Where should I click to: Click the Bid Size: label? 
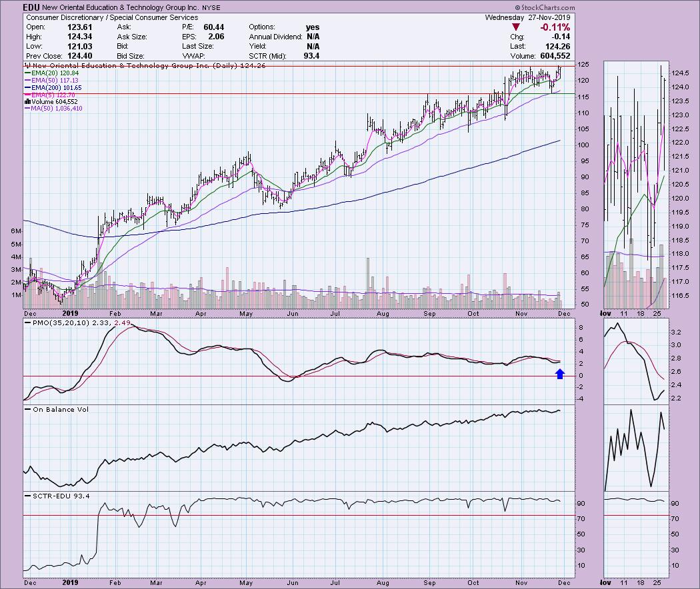131,56
